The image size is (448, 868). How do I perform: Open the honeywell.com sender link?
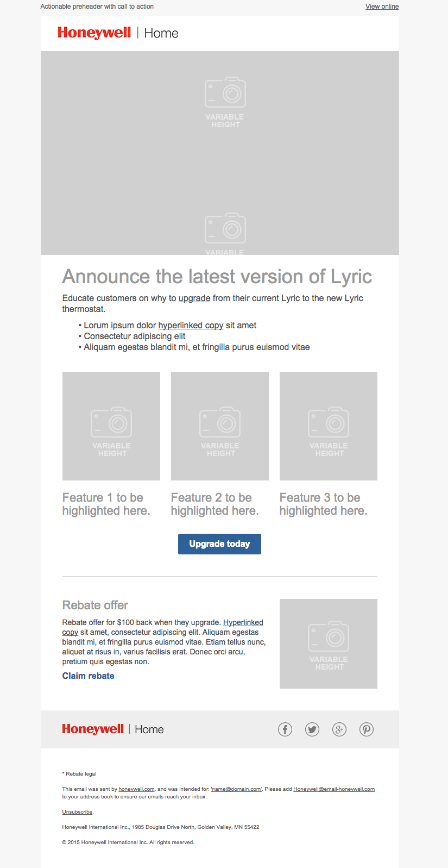click(x=136, y=789)
